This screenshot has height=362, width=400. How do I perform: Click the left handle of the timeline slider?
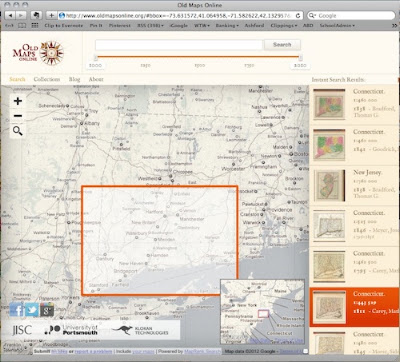click(96, 57)
